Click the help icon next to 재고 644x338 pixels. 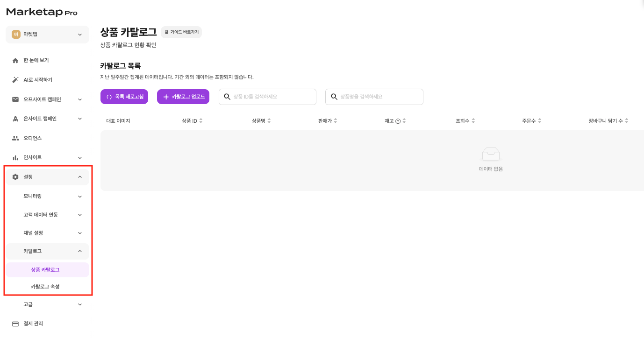(x=398, y=121)
